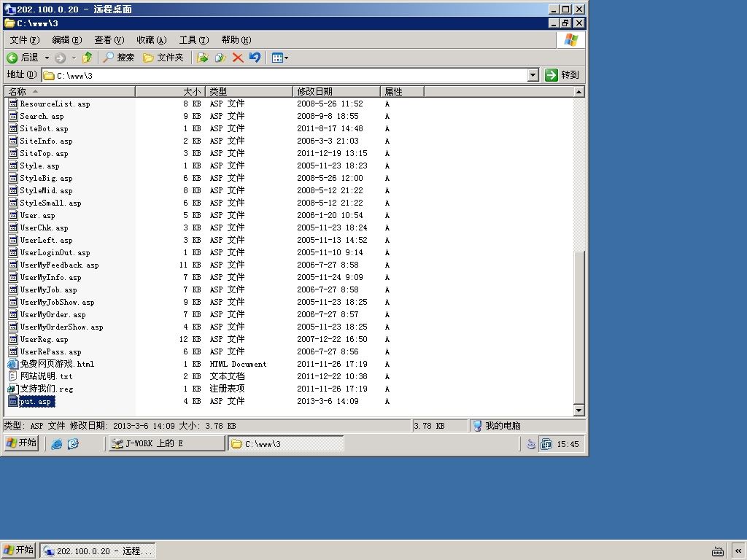Select the SiteTop.asp file icon
The image size is (747, 560).
pos(13,153)
